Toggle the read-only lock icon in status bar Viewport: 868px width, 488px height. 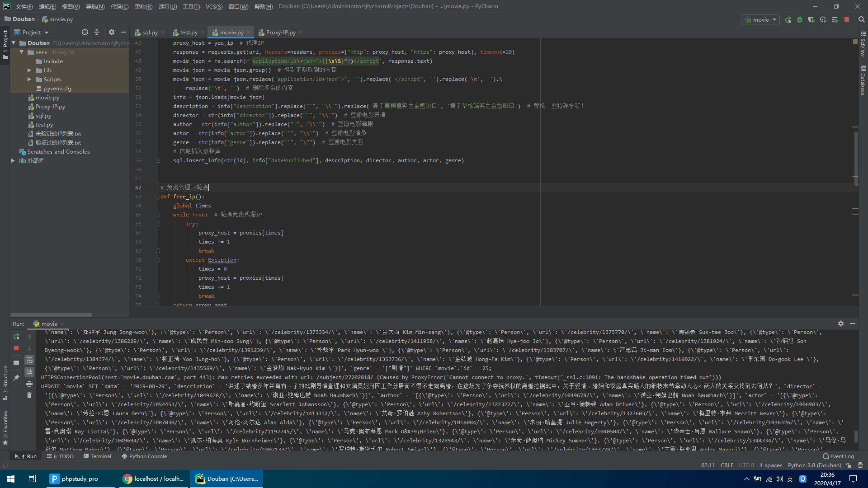849,465
